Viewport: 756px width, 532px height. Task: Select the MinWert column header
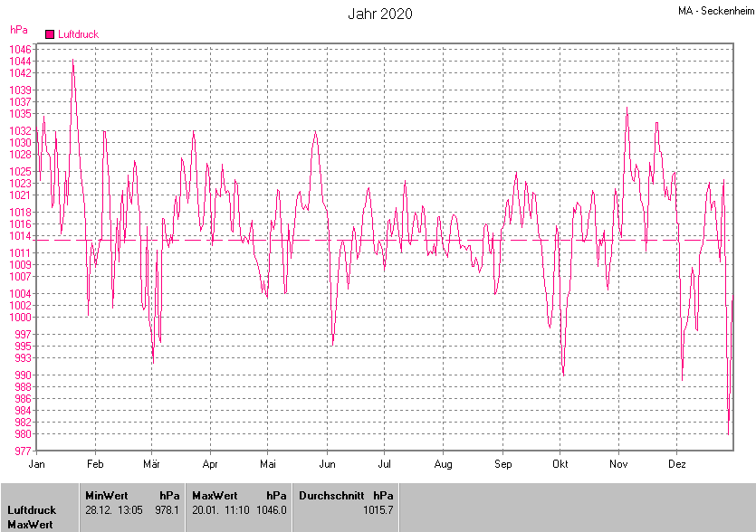point(105,496)
